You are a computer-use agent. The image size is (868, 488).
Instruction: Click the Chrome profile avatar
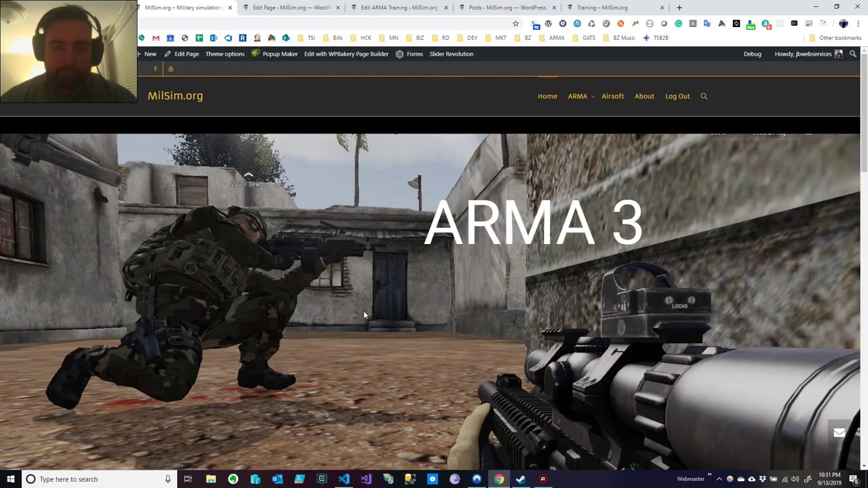coord(844,24)
